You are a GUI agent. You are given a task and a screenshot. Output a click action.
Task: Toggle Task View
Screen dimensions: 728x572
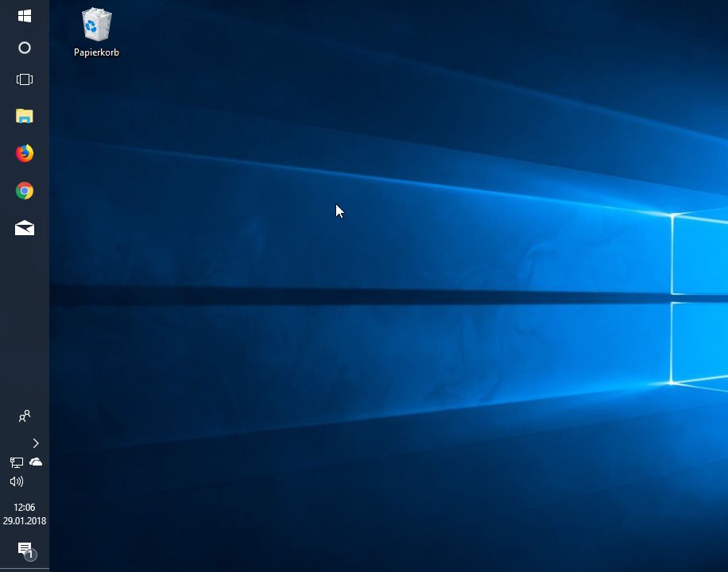pos(24,79)
